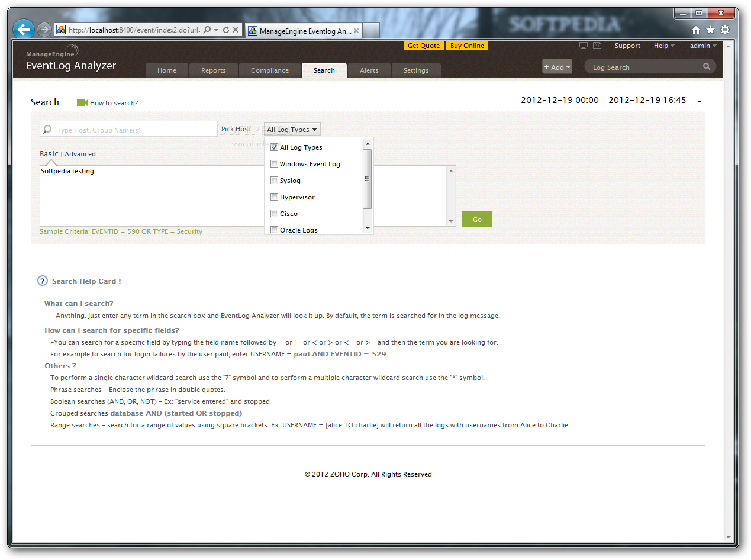The image size is (751, 560).
Task: Click the binary log icon beside Support
Action: [x=597, y=46]
